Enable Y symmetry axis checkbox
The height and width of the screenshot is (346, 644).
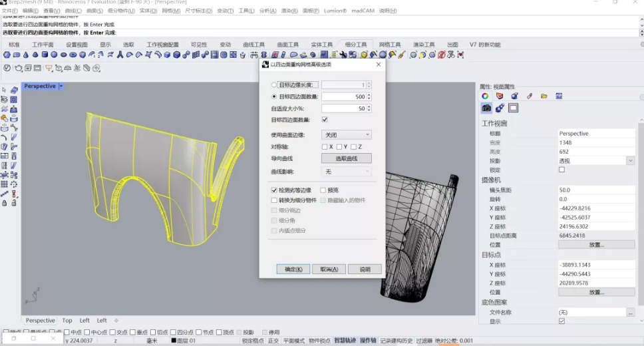click(x=339, y=146)
